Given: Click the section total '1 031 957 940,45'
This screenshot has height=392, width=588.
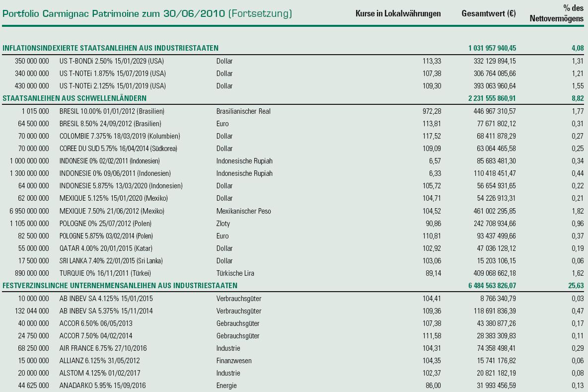Looking at the screenshot, I should click(492, 48).
